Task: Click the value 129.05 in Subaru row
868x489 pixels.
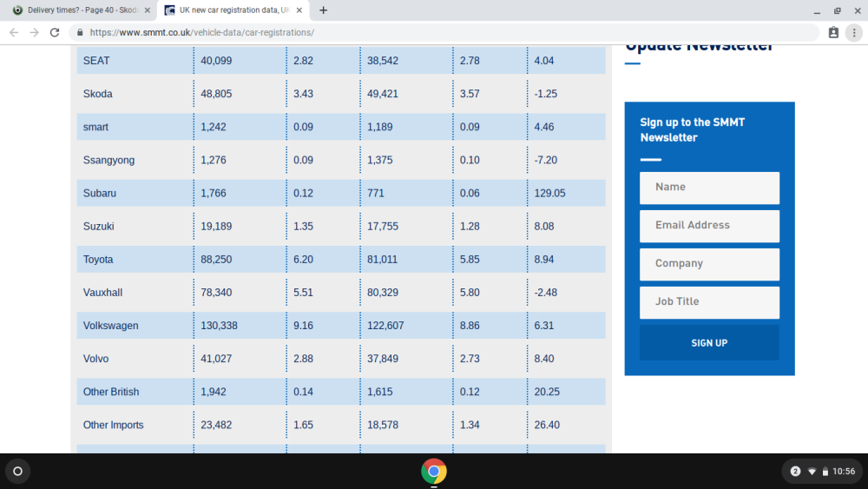Action: [x=549, y=194]
